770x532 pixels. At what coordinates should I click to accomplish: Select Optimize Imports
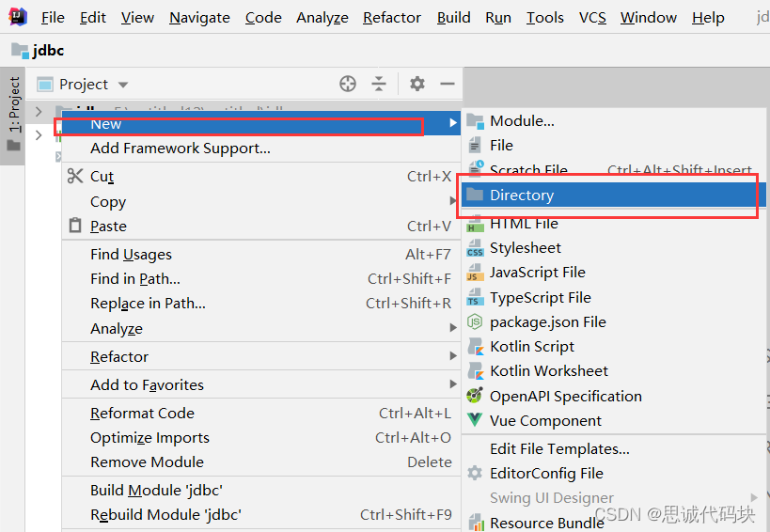[x=260, y=438]
